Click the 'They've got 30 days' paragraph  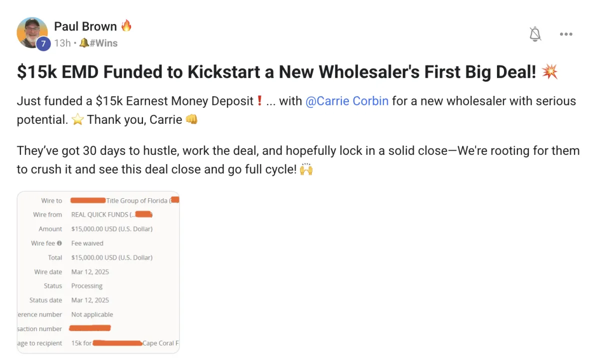298,160
